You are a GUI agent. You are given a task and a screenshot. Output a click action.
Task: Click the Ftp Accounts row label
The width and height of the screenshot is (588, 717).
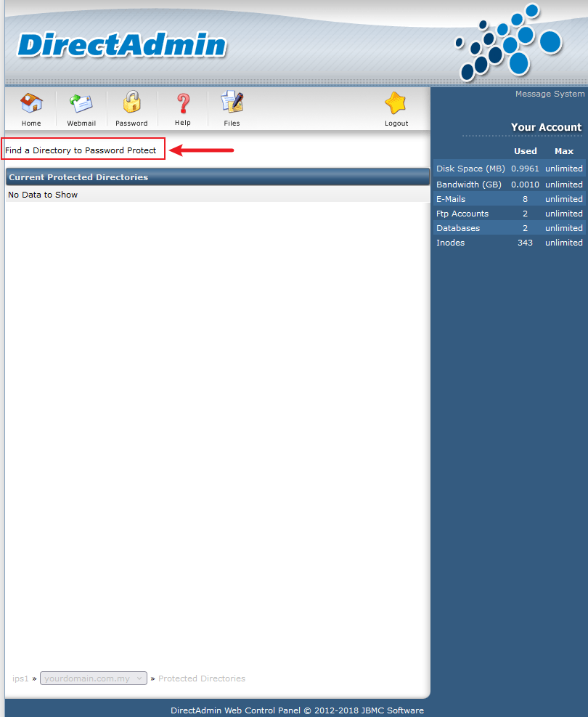click(x=462, y=214)
